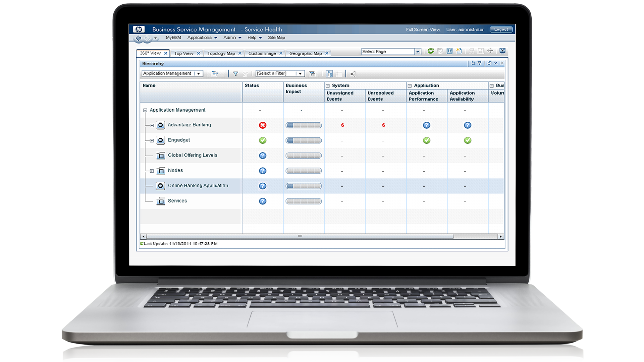The image size is (644, 362).
Task: Click Advantage Banking red critical status icon
Action: click(263, 125)
